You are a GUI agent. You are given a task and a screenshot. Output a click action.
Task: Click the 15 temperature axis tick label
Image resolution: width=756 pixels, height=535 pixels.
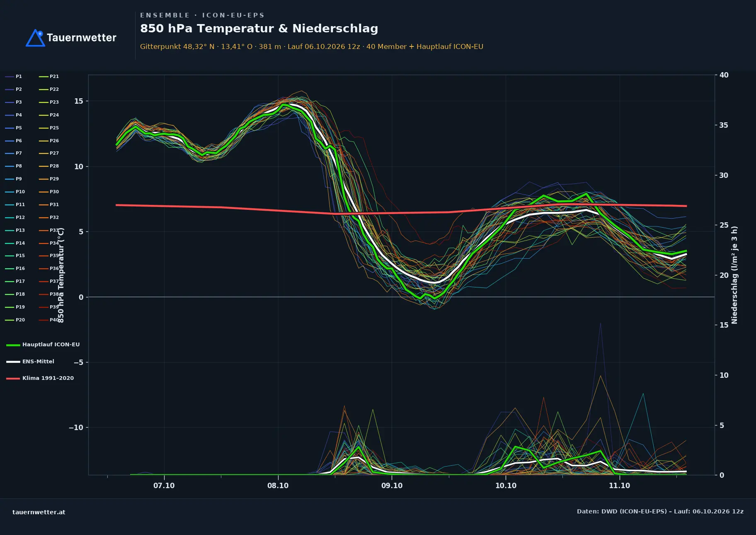click(x=79, y=101)
